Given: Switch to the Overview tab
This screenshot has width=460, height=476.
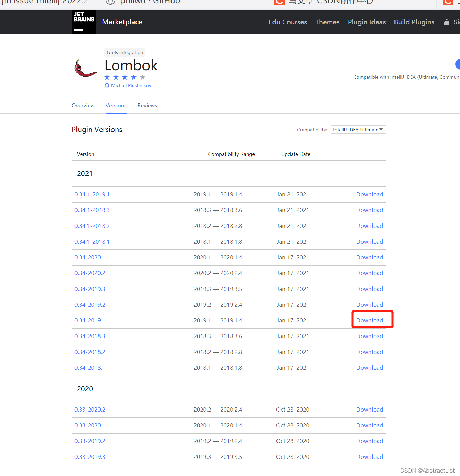Looking at the screenshot, I should point(83,106).
